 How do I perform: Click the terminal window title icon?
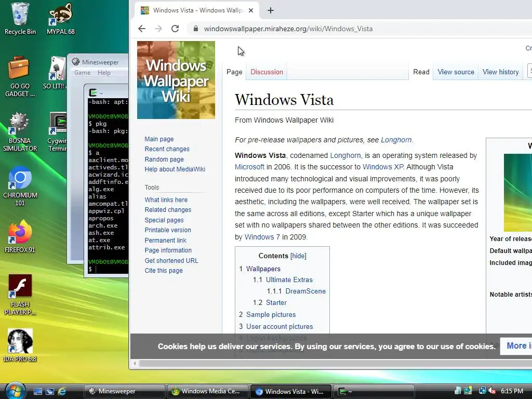(x=92, y=92)
